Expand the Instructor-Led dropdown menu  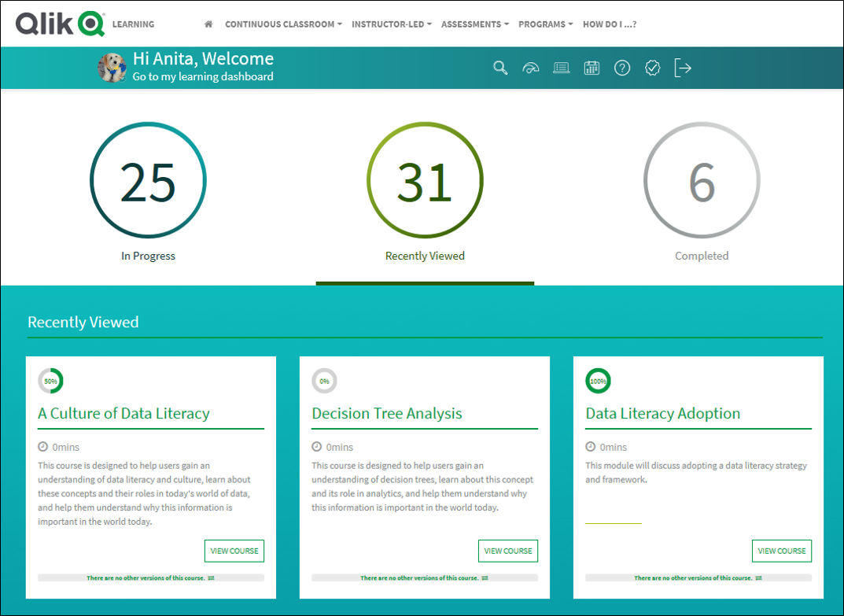pyautogui.click(x=391, y=24)
